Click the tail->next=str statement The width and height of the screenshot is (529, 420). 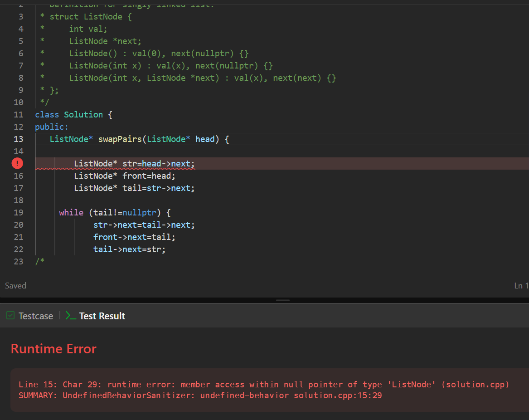click(129, 249)
